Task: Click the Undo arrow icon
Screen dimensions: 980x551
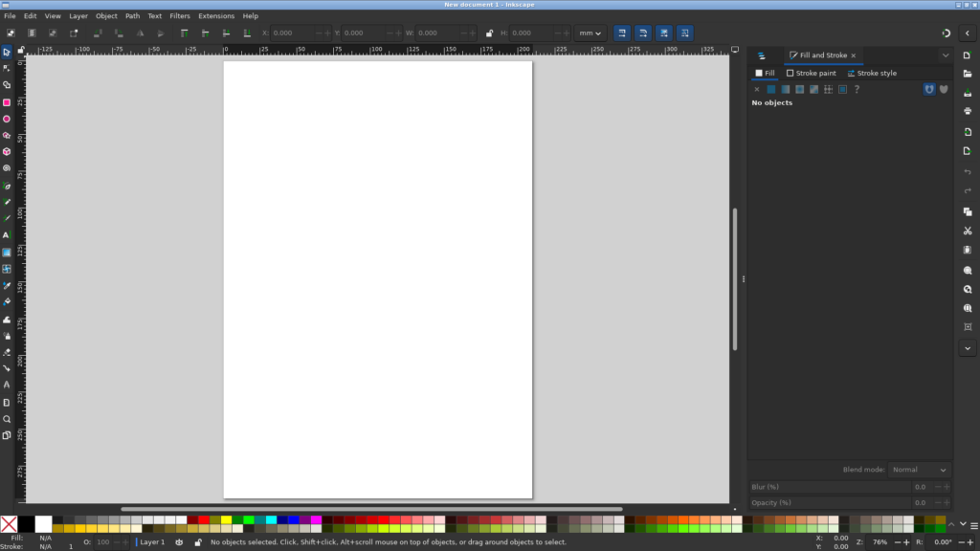Action: coord(968,172)
